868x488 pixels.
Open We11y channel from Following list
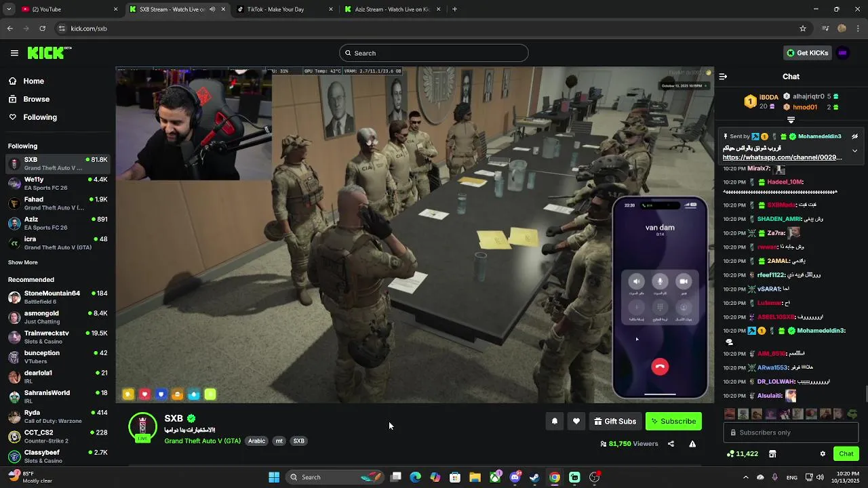pos(58,183)
